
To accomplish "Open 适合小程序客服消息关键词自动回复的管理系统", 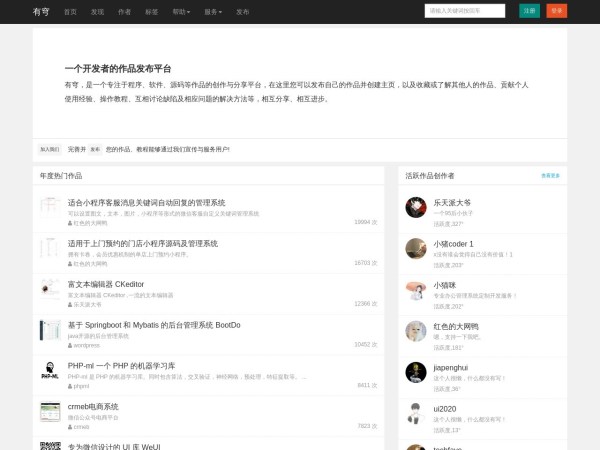I will pyautogui.click(x=147, y=202).
